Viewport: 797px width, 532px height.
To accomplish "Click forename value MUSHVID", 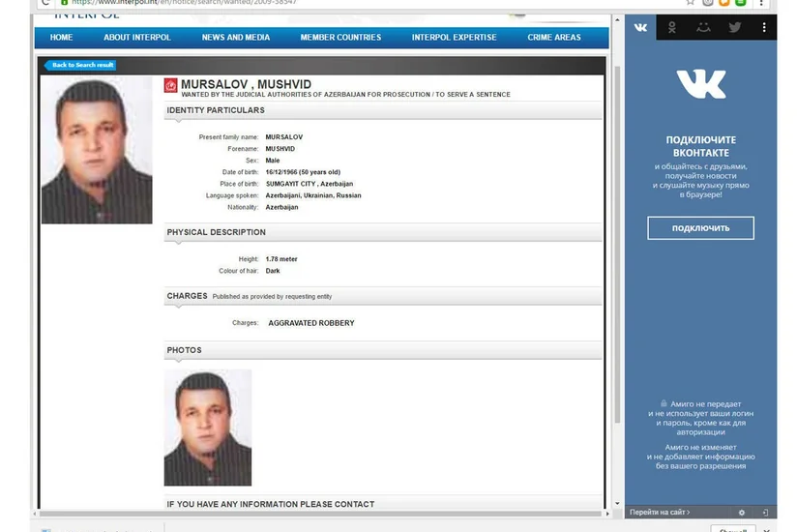I will coord(280,149).
